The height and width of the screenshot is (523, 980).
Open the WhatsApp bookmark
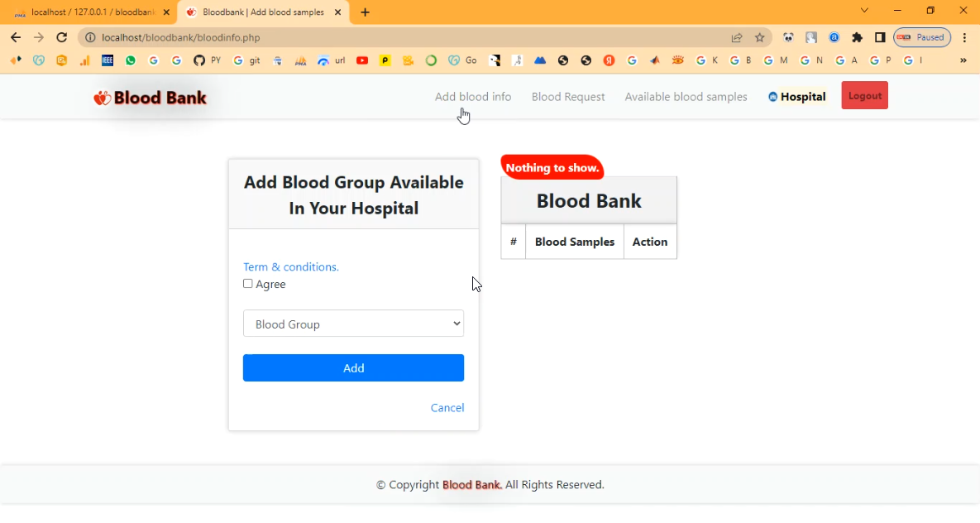[x=131, y=60]
